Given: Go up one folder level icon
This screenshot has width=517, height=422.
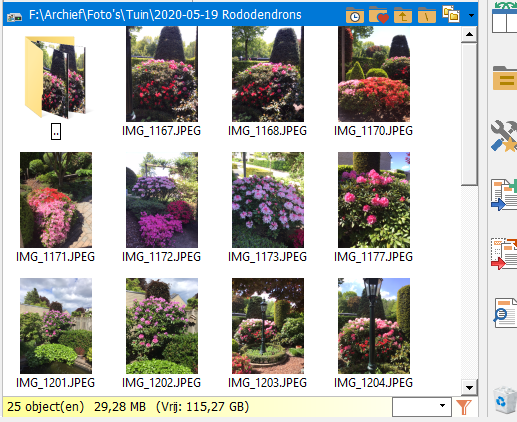Looking at the screenshot, I should 403,15.
